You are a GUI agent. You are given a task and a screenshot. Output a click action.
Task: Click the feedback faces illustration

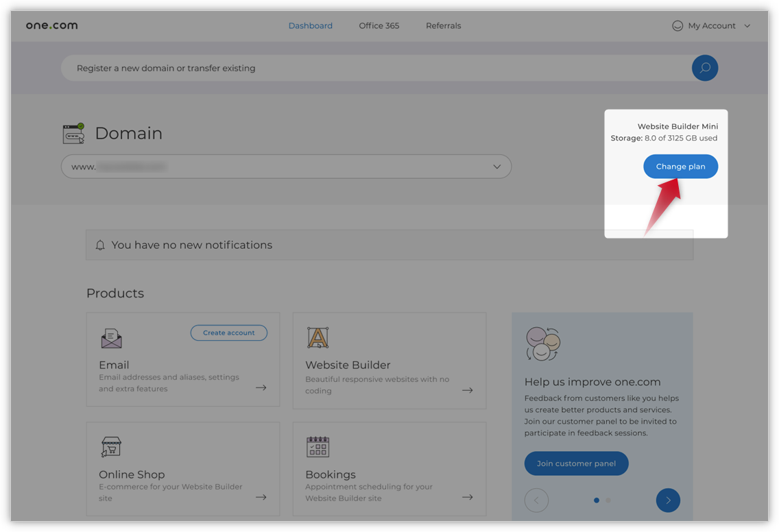(542, 343)
